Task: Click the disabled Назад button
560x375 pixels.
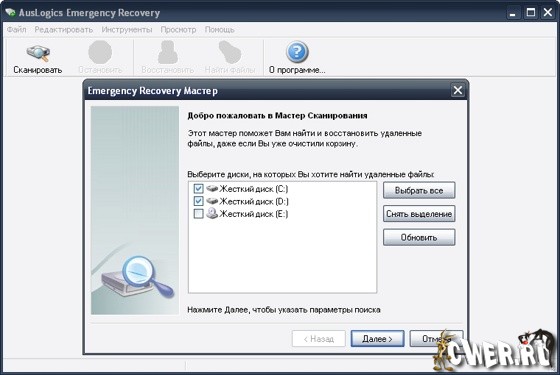Action: click(319, 339)
